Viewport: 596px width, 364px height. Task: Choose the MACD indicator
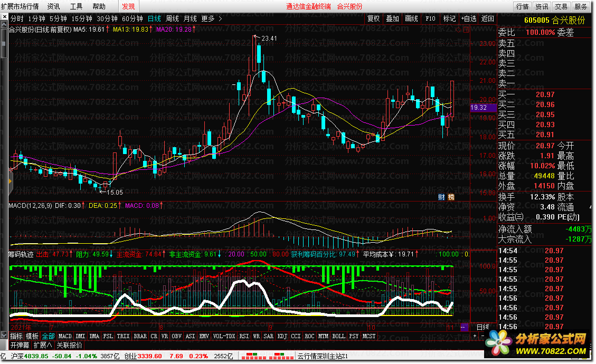pos(64,336)
